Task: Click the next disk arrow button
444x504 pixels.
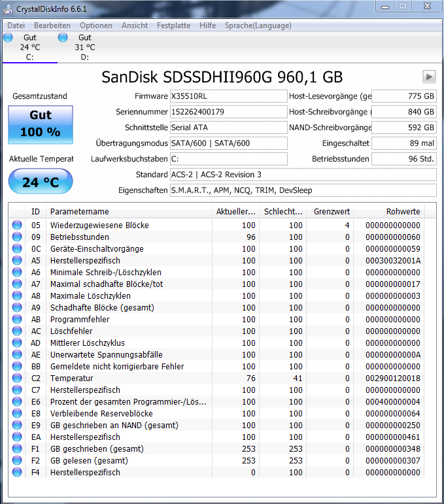Action: click(x=429, y=77)
